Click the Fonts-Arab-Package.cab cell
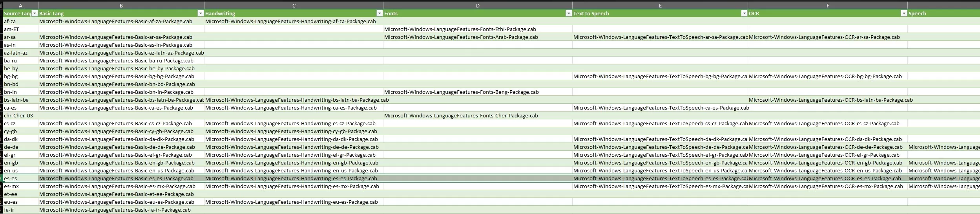The image size is (980, 214). coord(478,37)
